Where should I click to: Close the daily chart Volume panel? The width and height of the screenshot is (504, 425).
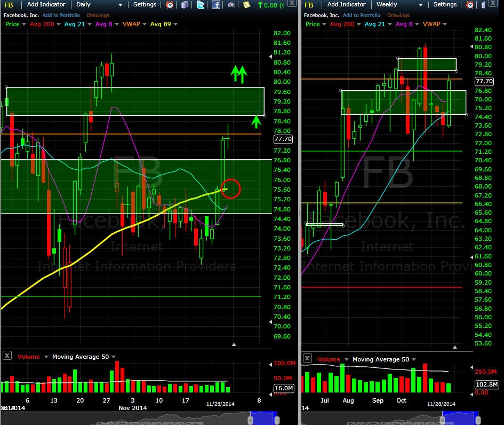pos(7,356)
